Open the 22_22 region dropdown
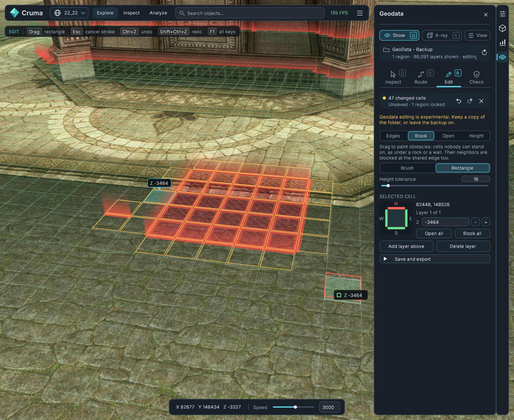514x420 pixels. pyautogui.click(x=69, y=13)
